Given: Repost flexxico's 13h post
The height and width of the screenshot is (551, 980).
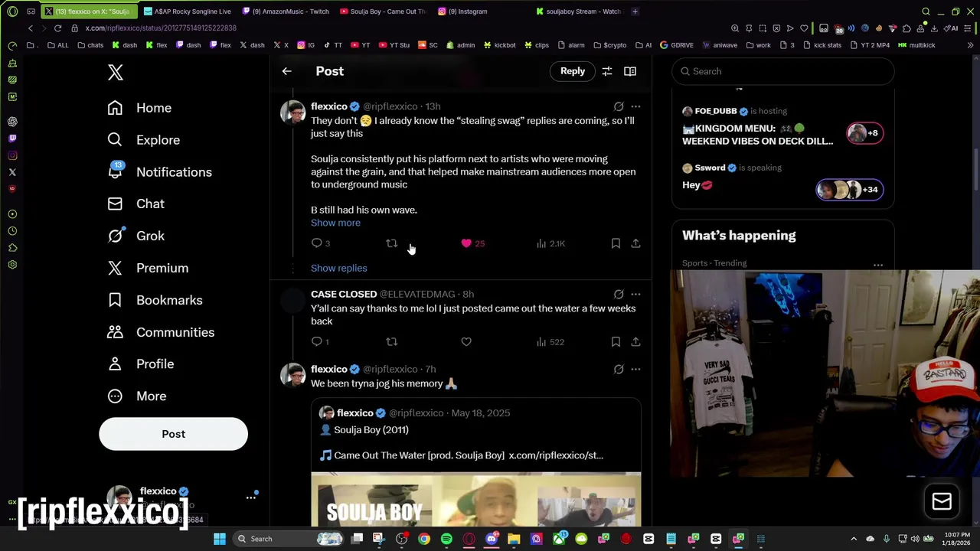Looking at the screenshot, I should click(x=391, y=243).
